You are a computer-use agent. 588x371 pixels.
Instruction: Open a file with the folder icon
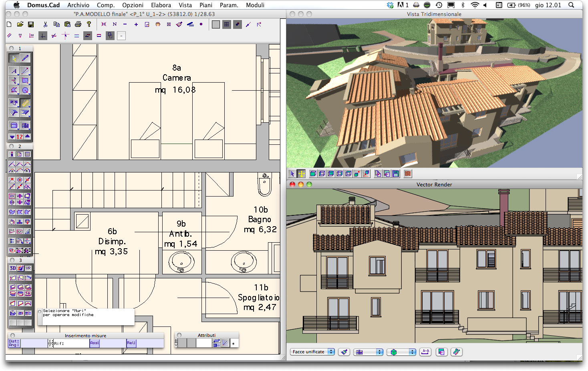(x=20, y=24)
